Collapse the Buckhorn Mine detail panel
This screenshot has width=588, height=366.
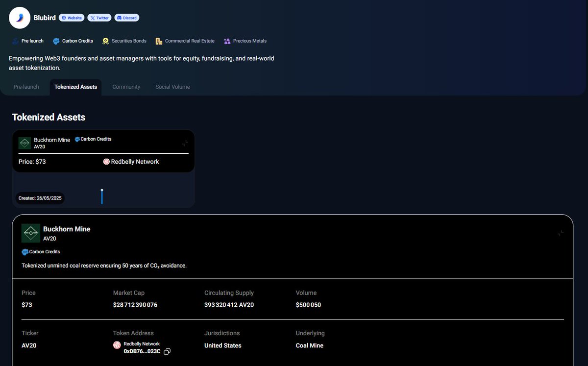(561, 233)
